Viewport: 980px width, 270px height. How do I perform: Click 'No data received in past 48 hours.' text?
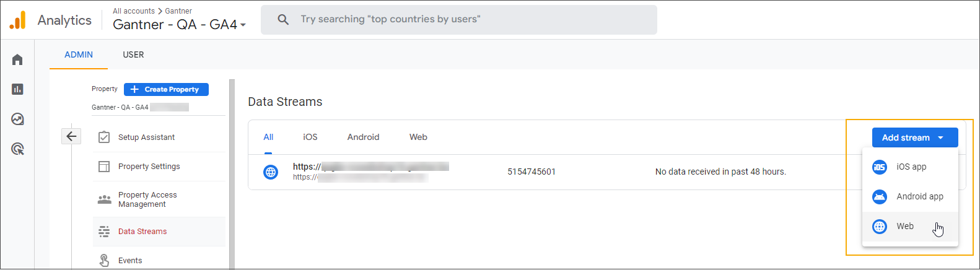point(720,172)
